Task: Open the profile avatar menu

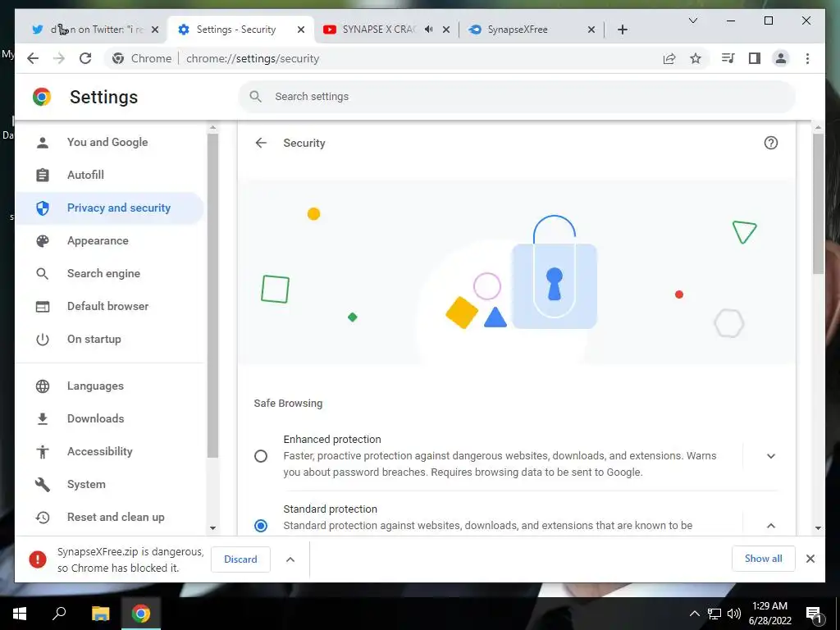Action: click(781, 58)
